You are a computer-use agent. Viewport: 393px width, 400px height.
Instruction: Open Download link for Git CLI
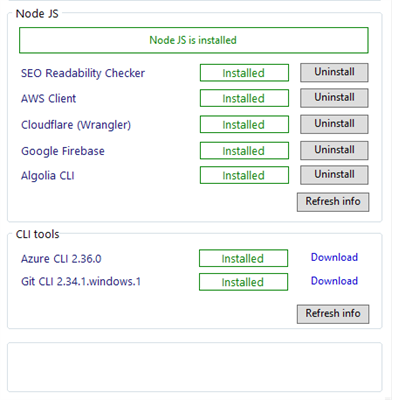(x=334, y=281)
